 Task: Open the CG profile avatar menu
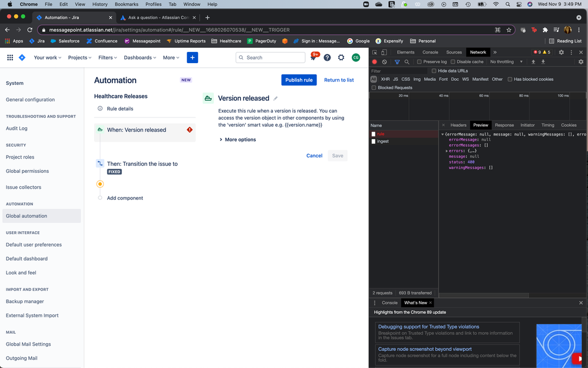356,57
